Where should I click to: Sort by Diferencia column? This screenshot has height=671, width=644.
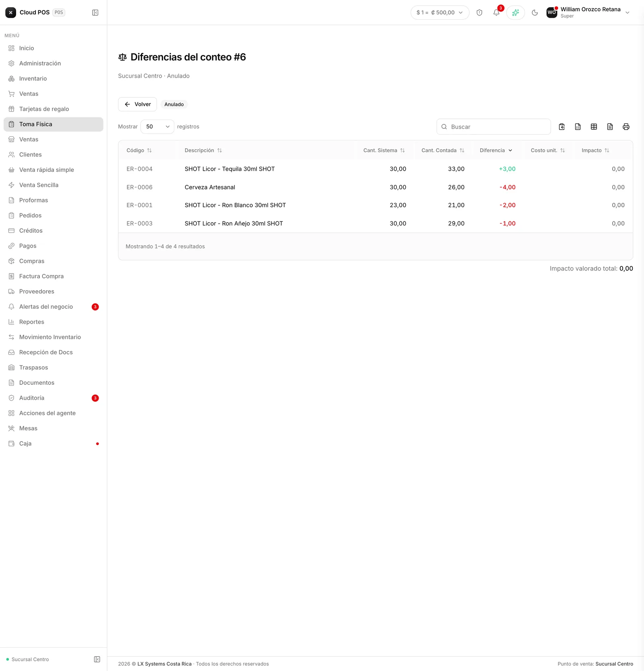pyautogui.click(x=496, y=150)
